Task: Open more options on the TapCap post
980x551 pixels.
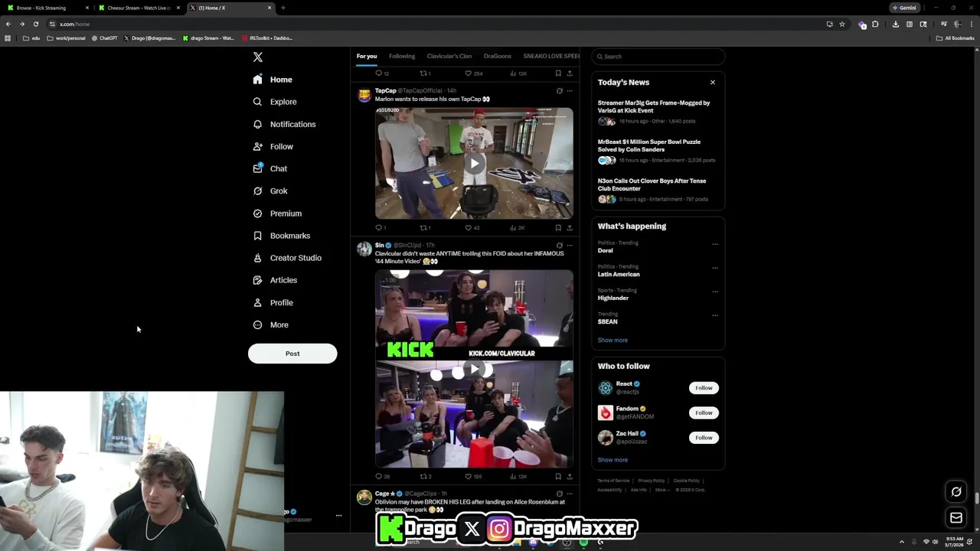Action: click(x=570, y=91)
